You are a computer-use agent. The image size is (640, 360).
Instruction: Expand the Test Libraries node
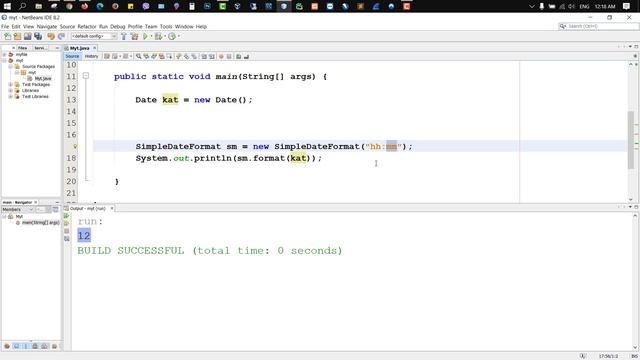click(x=11, y=97)
